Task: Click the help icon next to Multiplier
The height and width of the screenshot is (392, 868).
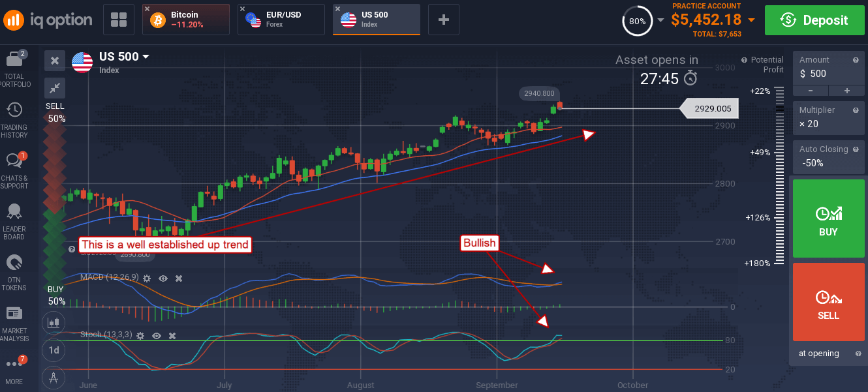Action: (855, 110)
